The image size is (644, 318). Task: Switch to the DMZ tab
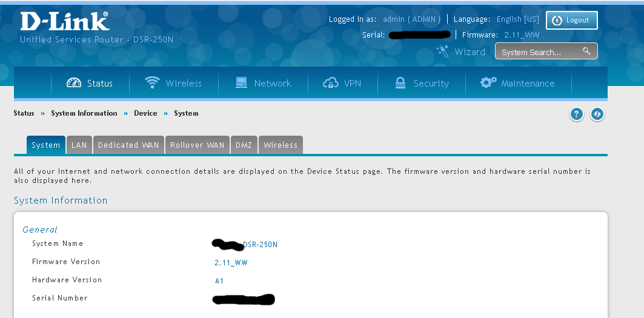tap(244, 145)
